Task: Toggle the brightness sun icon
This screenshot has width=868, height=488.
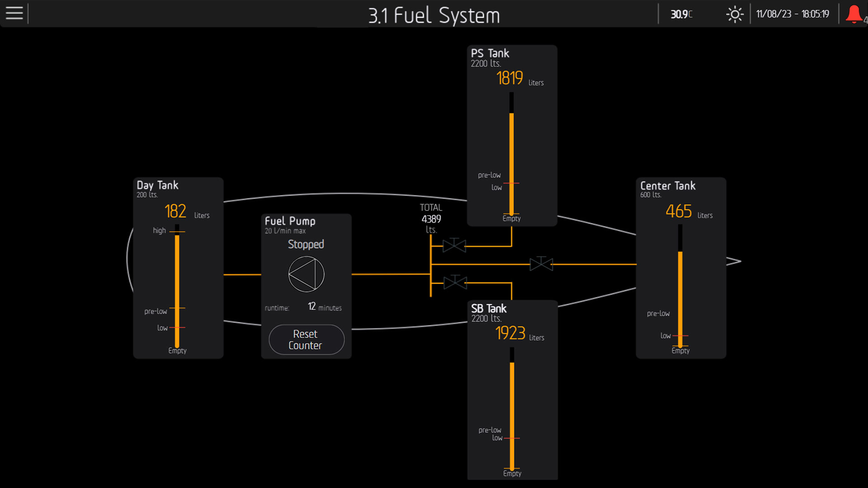Action: (x=735, y=14)
